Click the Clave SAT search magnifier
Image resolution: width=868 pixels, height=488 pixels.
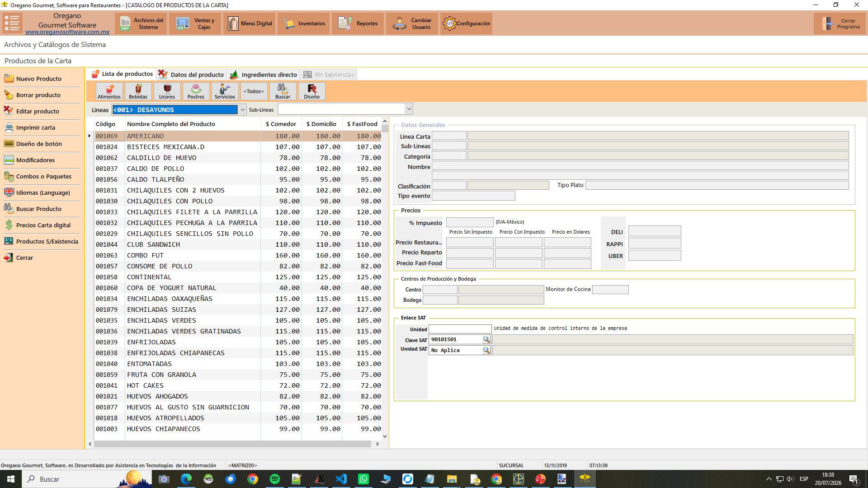(x=486, y=339)
